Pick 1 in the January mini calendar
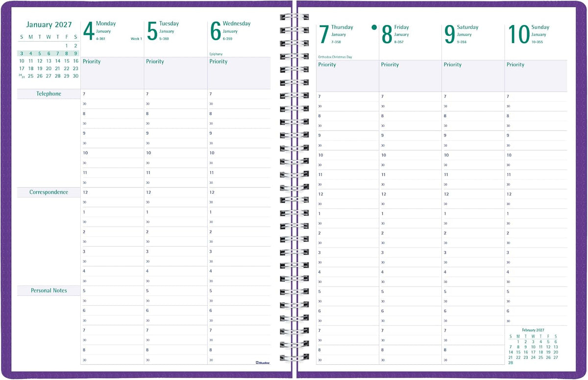Screen dimensions: 588x380 tap(67, 45)
